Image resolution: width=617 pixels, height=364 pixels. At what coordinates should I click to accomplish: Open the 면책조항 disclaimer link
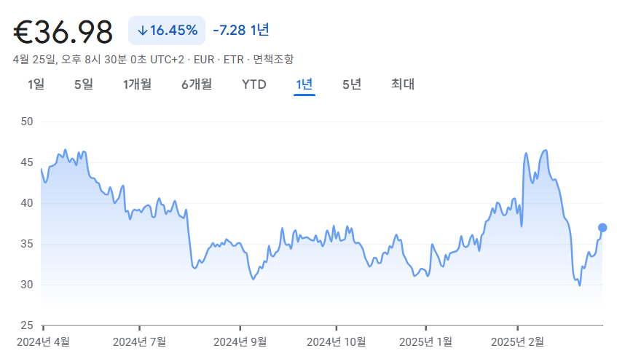click(273, 60)
